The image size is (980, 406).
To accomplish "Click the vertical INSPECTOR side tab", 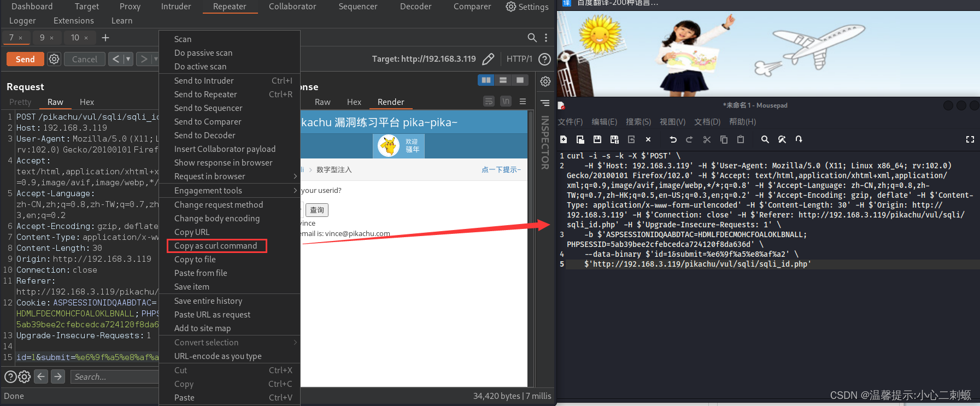I will (545, 142).
